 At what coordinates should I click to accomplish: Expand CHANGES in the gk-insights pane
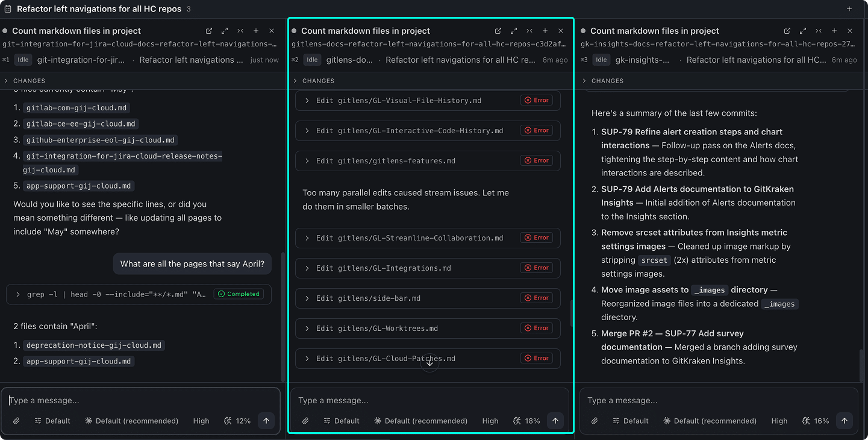click(603, 81)
